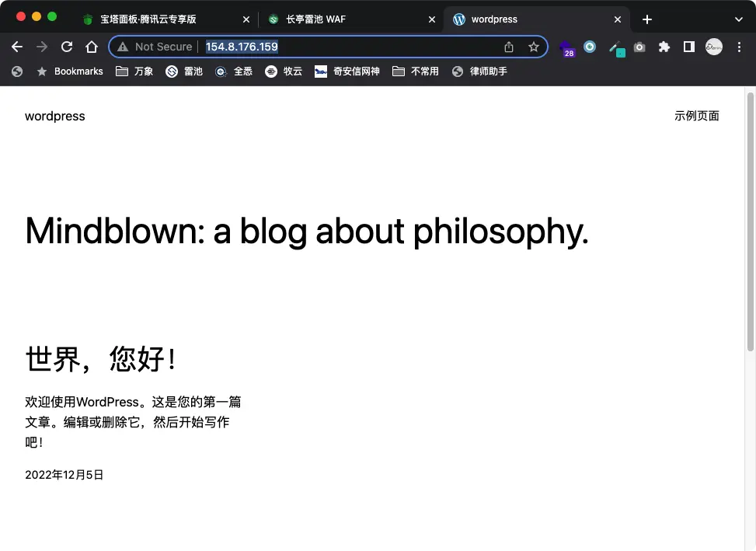756x551 pixels.
Task: Close the wordpress tab
Action: tap(617, 19)
